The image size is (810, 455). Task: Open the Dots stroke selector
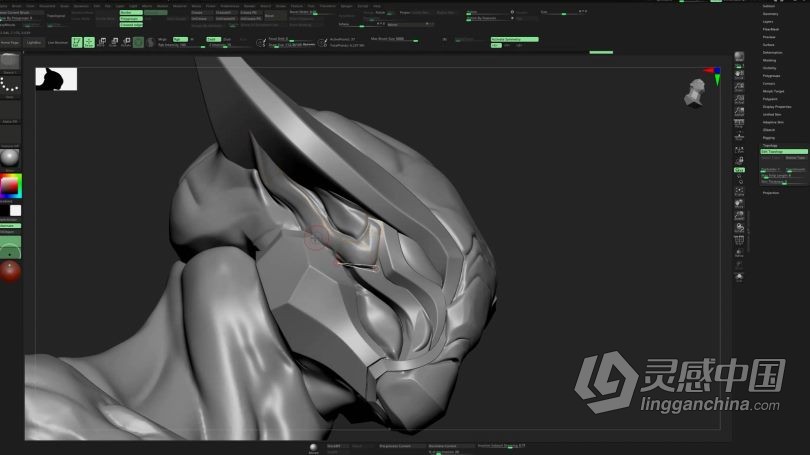click(x=10, y=86)
